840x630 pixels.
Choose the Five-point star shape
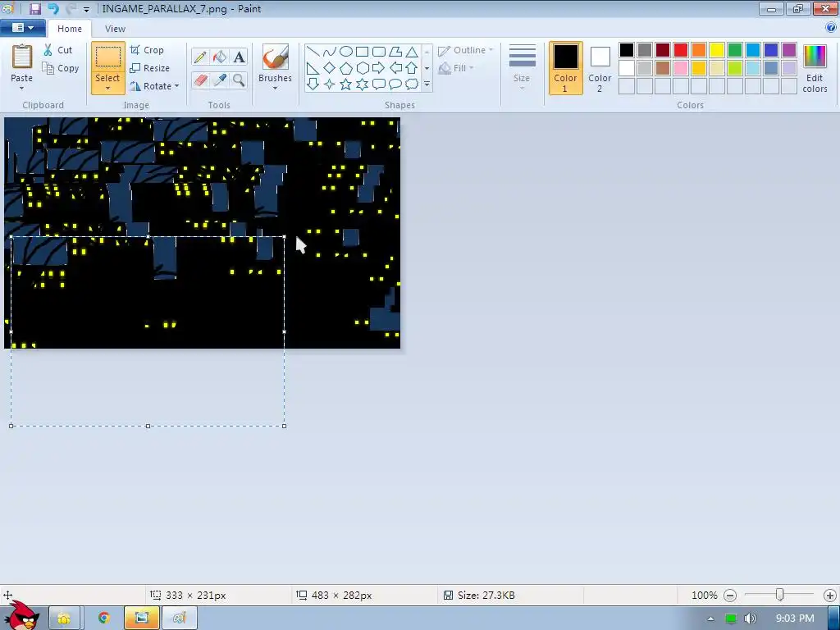tap(346, 84)
